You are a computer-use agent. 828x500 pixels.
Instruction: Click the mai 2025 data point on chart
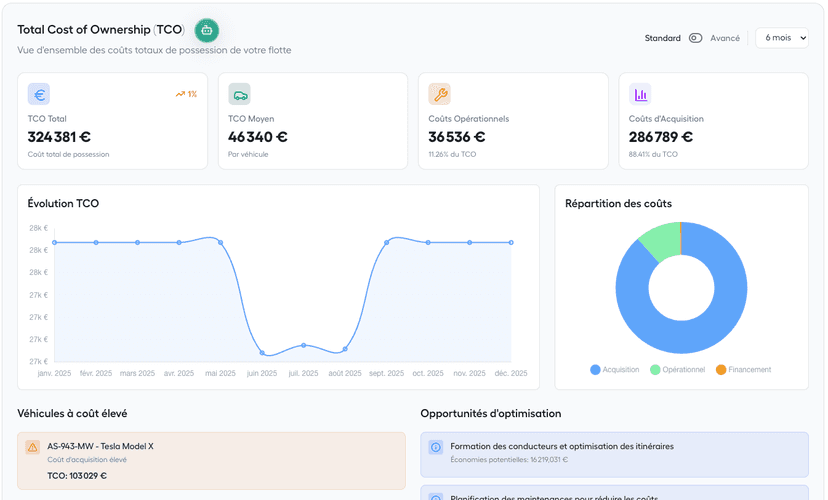[220, 242]
